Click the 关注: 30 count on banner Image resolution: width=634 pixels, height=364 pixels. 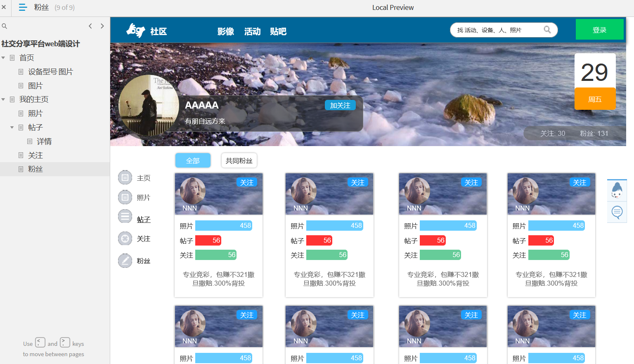pyautogui.click(x=553, y=133)
